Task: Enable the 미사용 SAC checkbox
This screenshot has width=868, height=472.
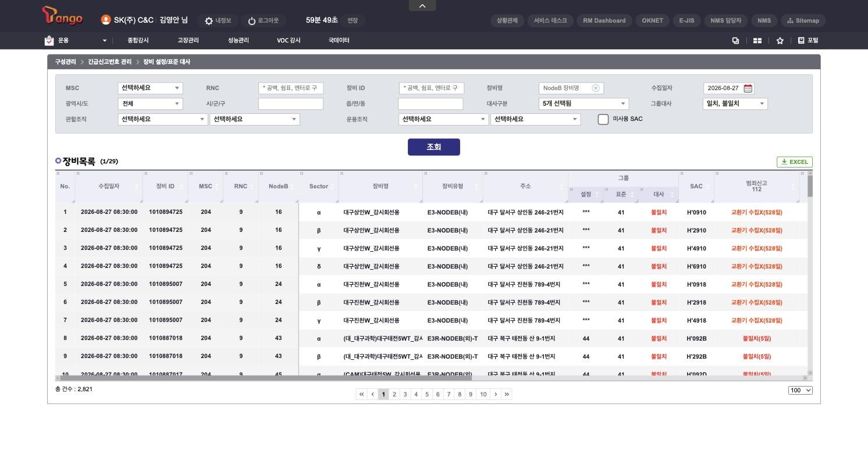Action: click(x=603, y=119)
